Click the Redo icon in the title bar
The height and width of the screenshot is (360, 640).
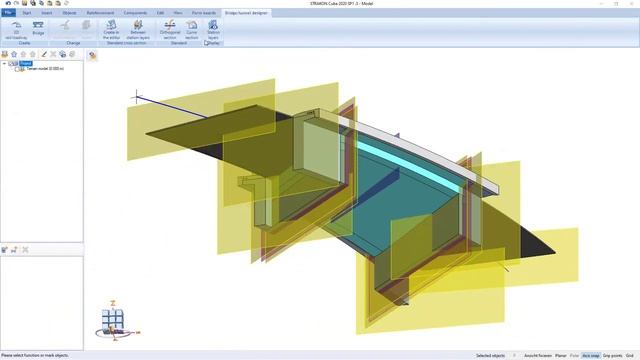click(16, 3)
